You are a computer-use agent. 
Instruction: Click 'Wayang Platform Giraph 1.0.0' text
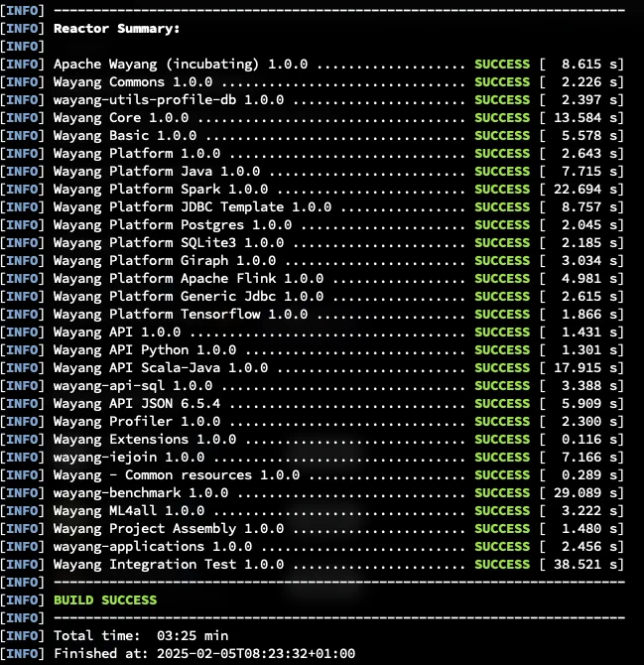(x=165, y=260)
